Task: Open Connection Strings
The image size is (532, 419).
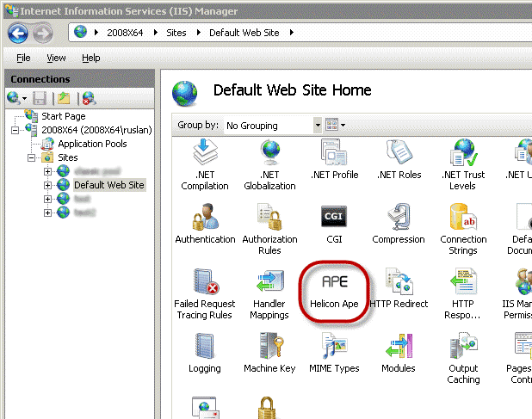Action: click(463, 230)
